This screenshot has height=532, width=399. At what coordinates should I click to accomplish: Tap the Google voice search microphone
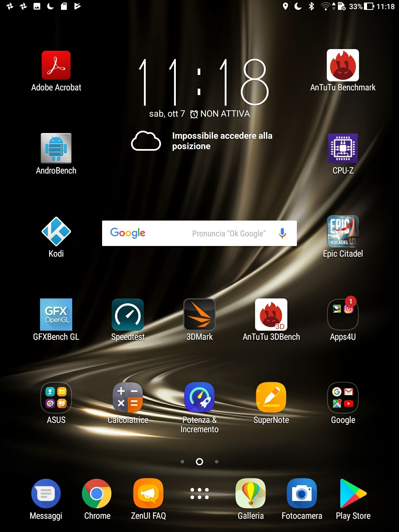pyautogui.click(x=282, y=233)
